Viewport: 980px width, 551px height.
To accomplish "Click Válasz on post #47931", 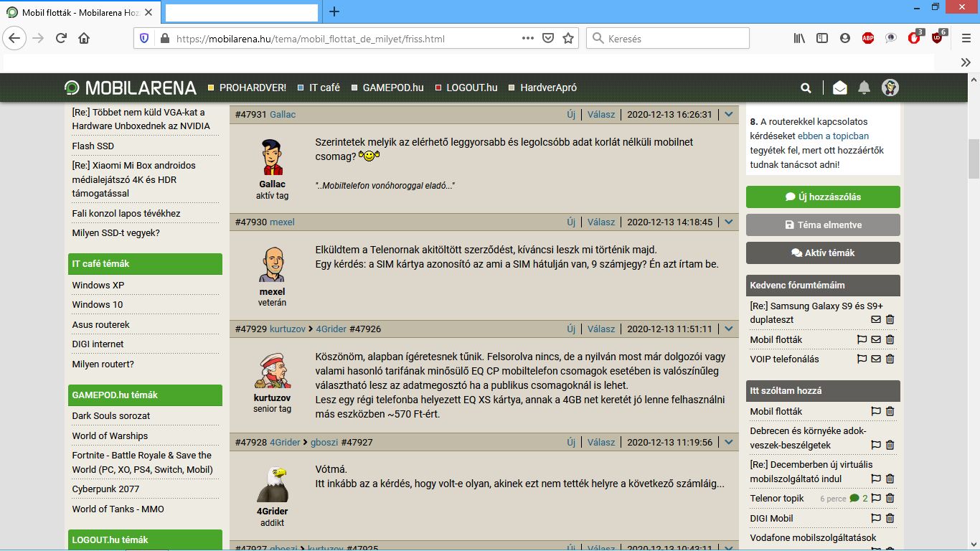I will 601,114.
